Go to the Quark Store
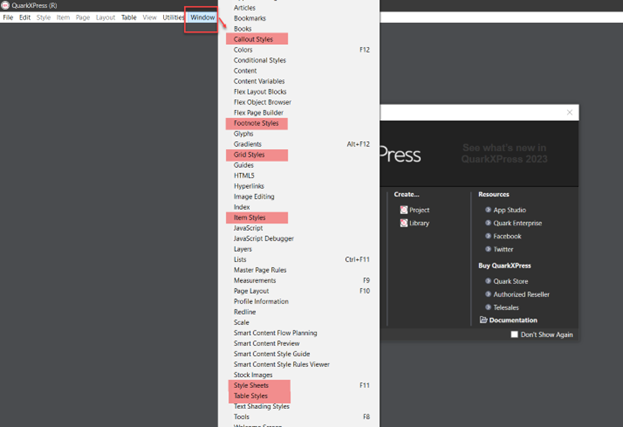Screen dimensions: 623x427 511,281
